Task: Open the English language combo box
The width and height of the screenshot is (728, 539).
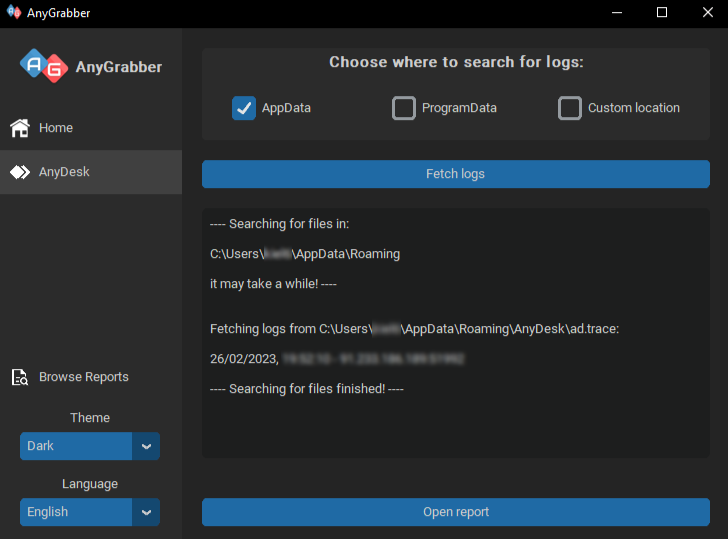Action: tap(90, 512)
